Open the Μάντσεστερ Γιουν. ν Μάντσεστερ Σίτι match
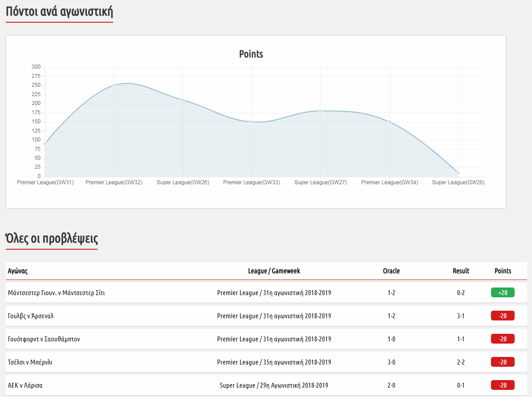Viewport: 532px width, 397px height. point(57,293)
